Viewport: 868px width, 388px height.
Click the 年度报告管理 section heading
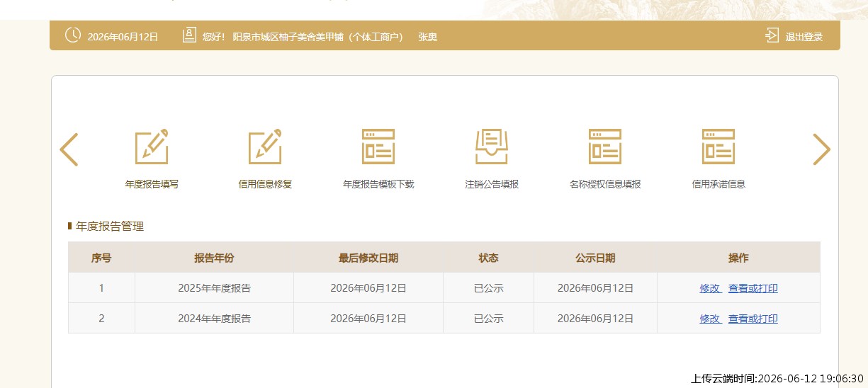110,227
